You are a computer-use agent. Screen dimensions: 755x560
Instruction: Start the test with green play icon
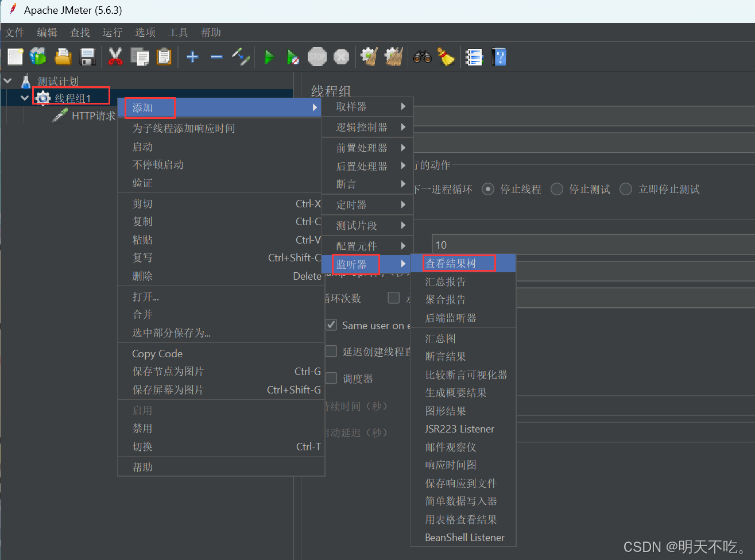269,56
